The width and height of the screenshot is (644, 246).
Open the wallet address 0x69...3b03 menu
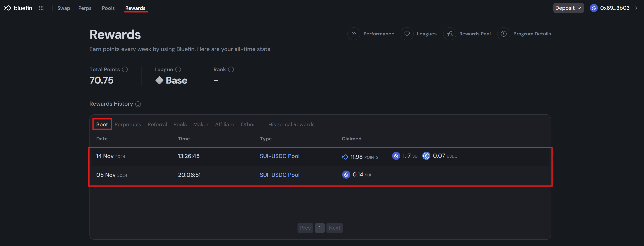614,8
